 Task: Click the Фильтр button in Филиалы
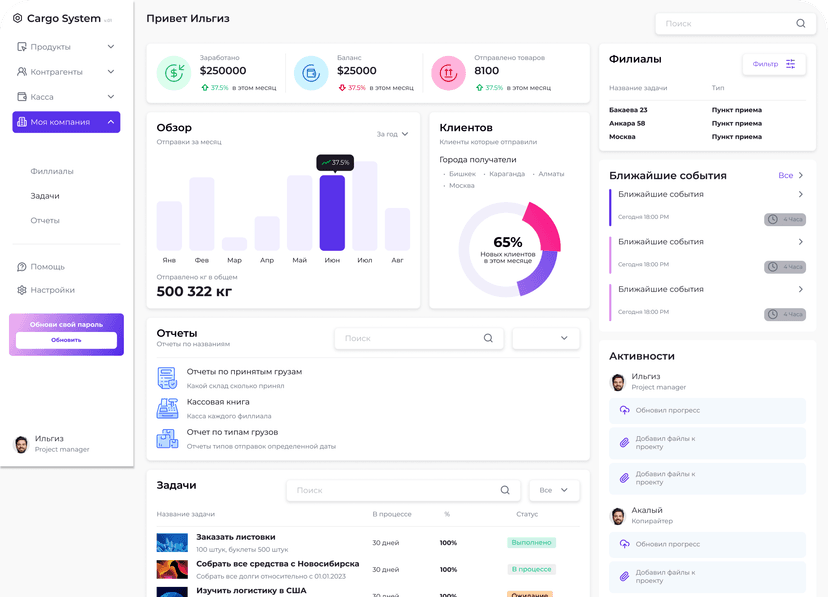[774, 64]
